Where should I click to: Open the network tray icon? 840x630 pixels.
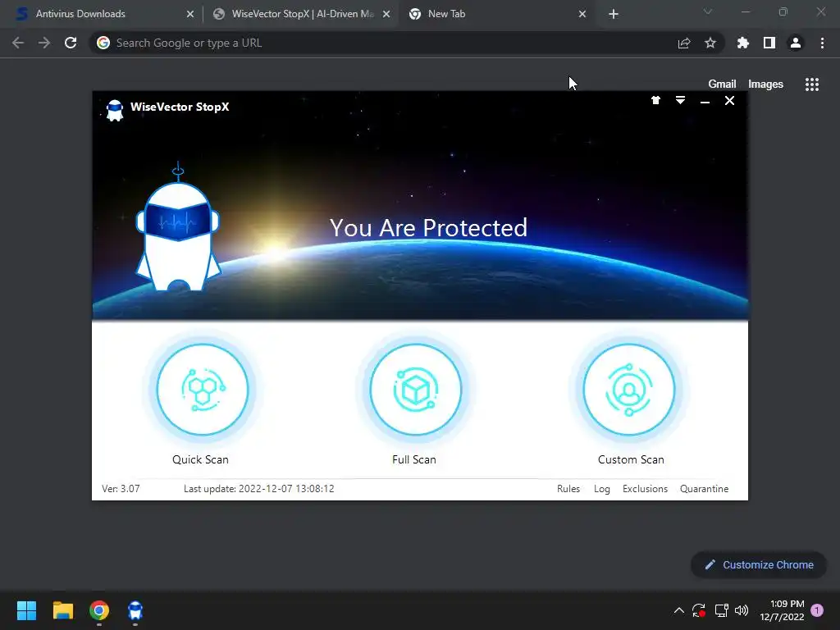coord(722,610)
